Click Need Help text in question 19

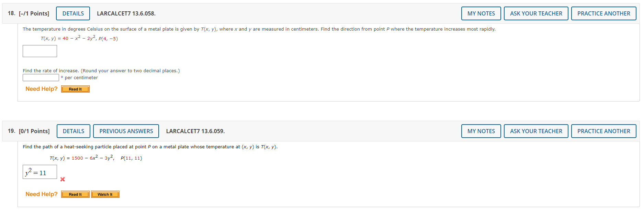pos(42,194)
